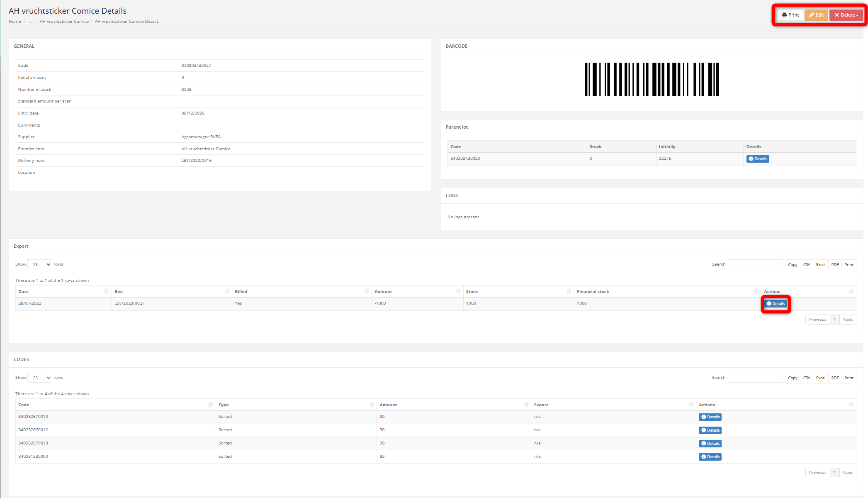Open Details for code 340252670013

click(x=710, y=444)
